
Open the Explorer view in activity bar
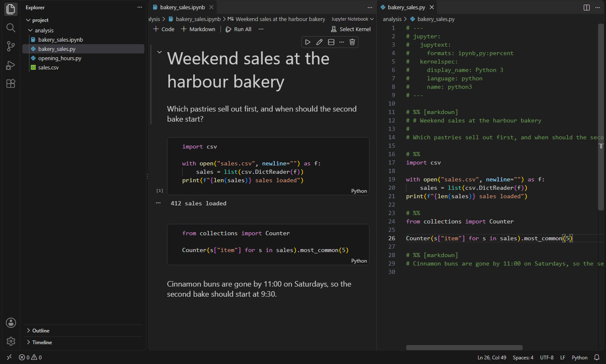(11, 9)
